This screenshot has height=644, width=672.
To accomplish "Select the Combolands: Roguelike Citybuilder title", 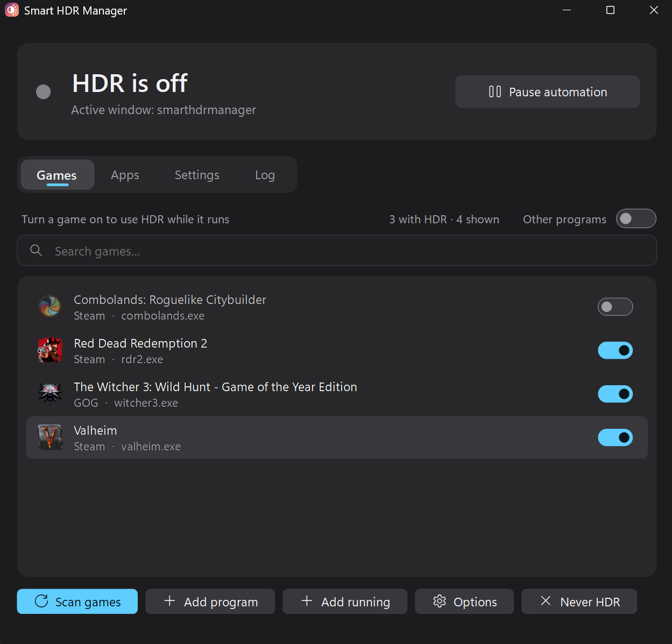I will (x=170, y=300).
